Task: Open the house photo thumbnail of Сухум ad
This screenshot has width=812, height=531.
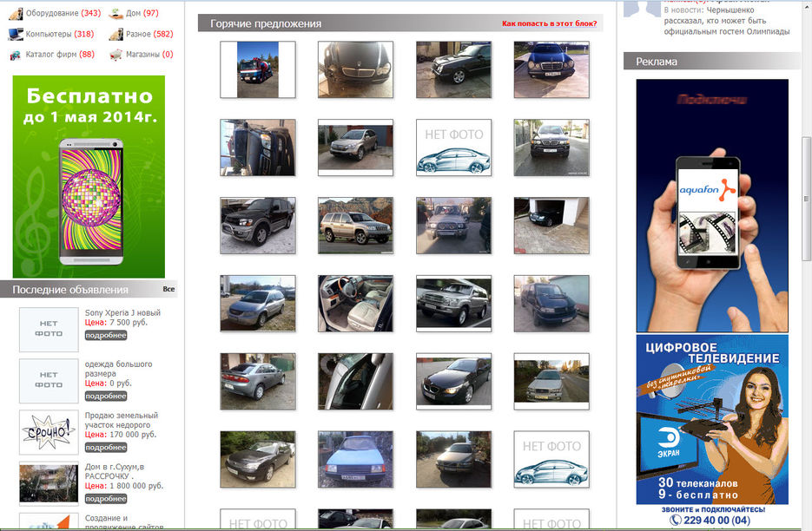Action: click(49, 483)
